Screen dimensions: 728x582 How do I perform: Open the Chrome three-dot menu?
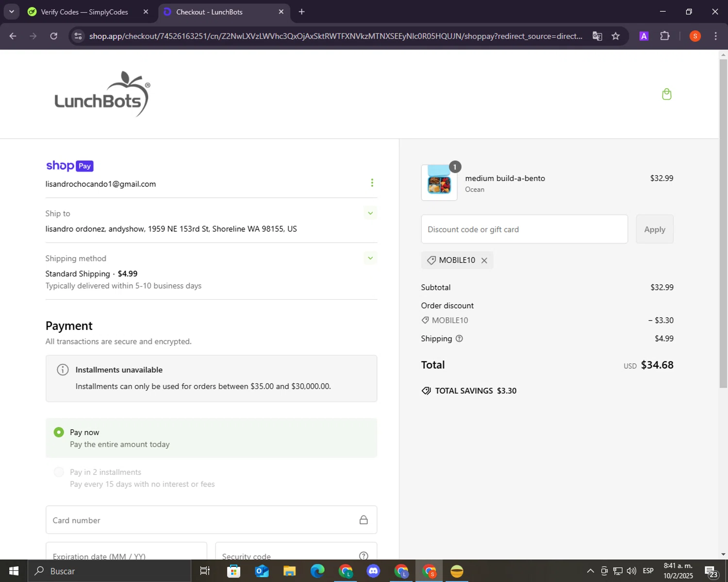[715, 36]
